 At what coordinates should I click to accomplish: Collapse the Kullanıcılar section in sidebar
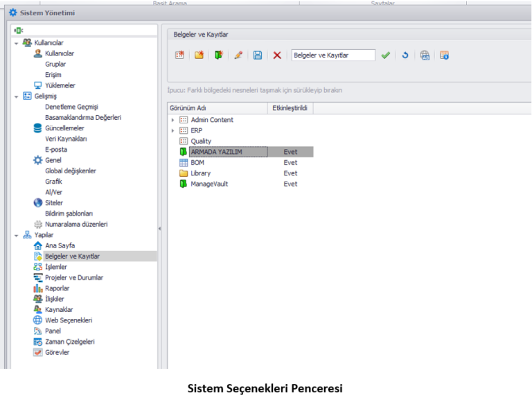tap(16, 43)
